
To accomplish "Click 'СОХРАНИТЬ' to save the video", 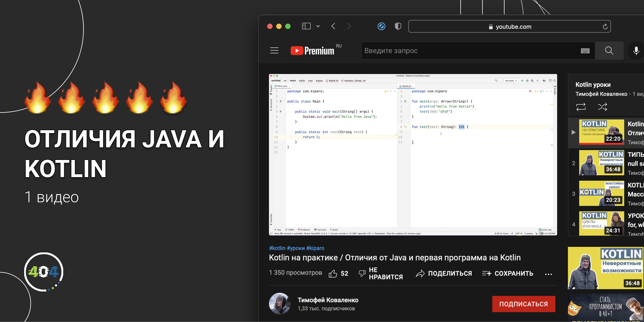I will pos(507,273).
